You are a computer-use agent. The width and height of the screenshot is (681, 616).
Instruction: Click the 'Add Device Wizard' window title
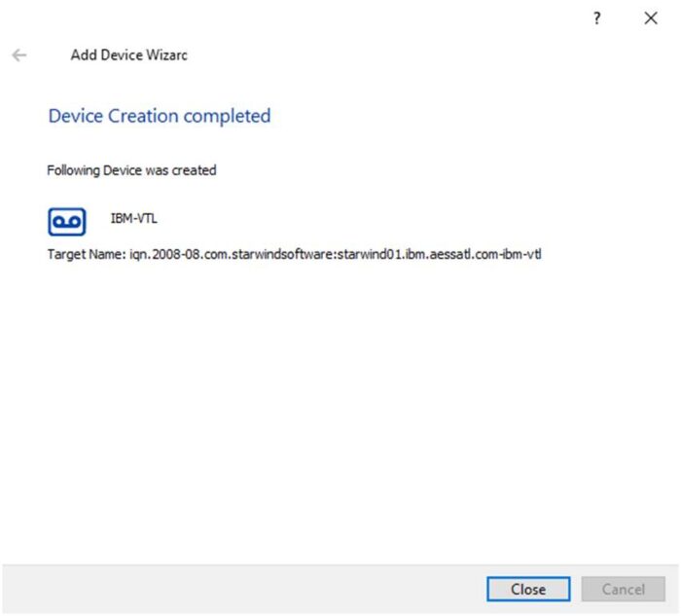[128, 55]
